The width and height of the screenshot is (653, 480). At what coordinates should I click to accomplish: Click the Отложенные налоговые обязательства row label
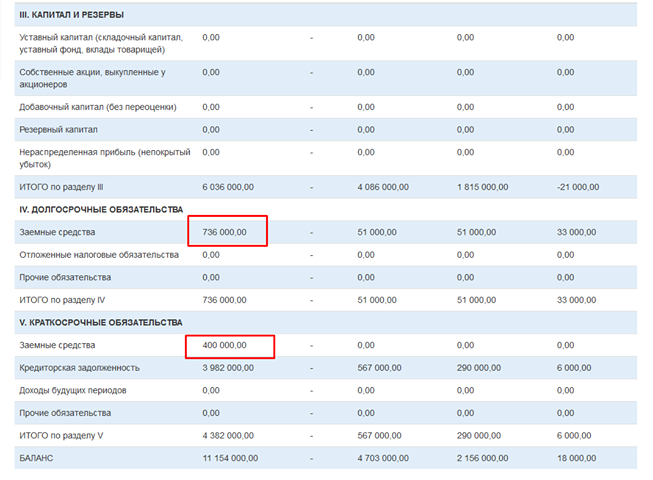click(x=98, y=255)
